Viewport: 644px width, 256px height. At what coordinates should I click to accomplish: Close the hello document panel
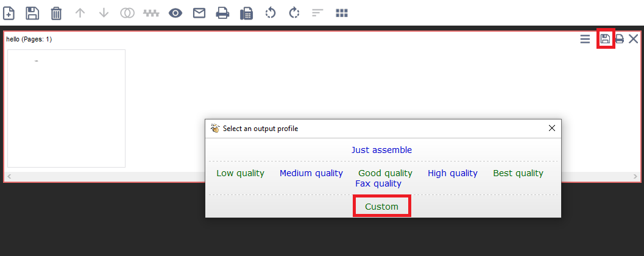pyautogui.click(x=633, y=39)
